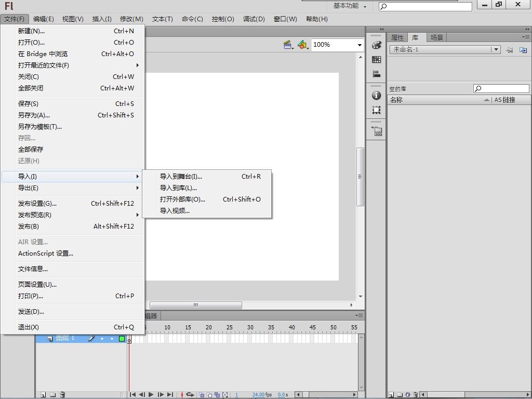Switch to the 属性 tab
Viewport: 532px width, 399px height.
pos(397,37)
